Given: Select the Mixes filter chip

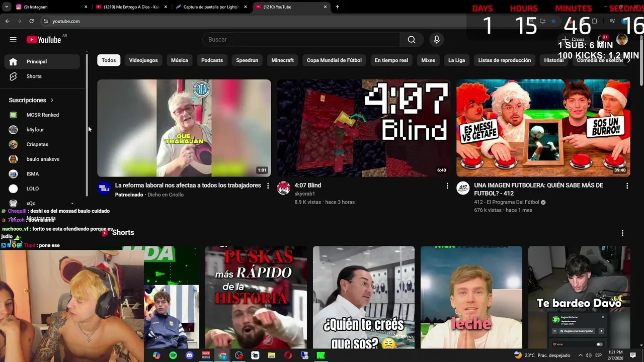Looking at the screenshot, I should (428, 60).
